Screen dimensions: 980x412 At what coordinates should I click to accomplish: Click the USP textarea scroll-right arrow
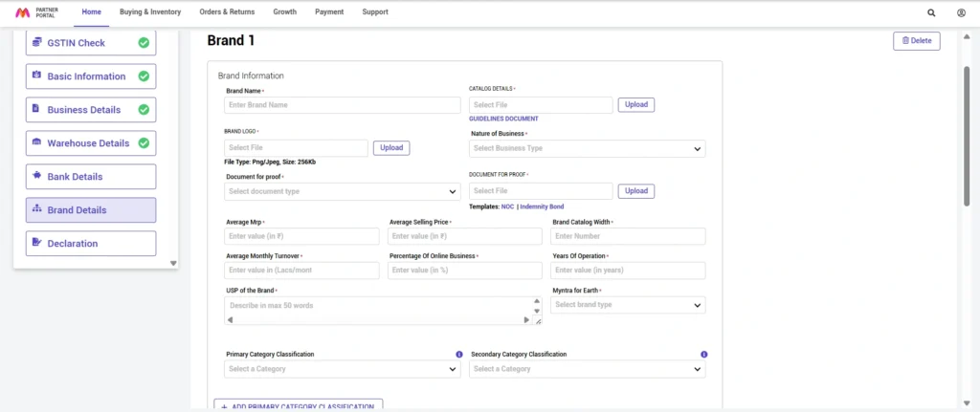click(526, 319)
